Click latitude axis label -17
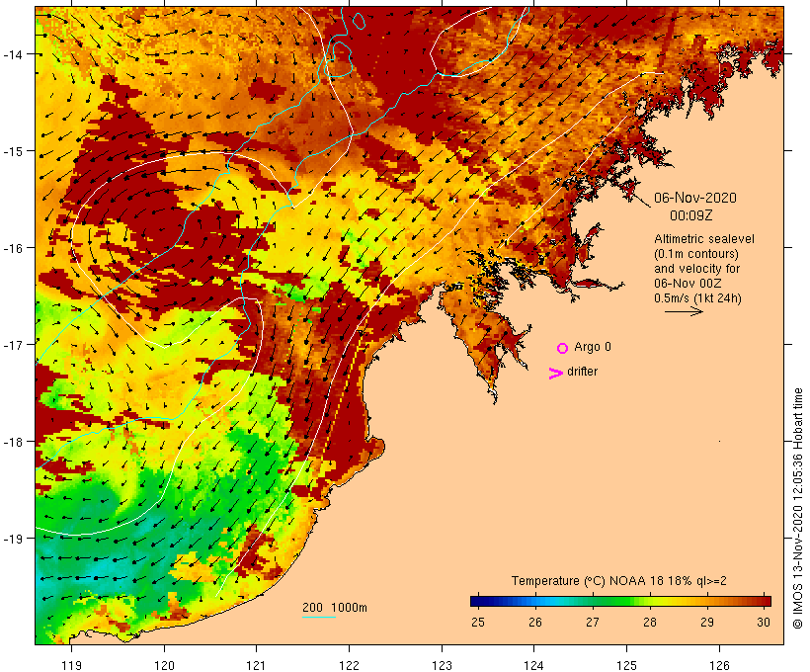810x672 pixels. (x=13, y=344)
